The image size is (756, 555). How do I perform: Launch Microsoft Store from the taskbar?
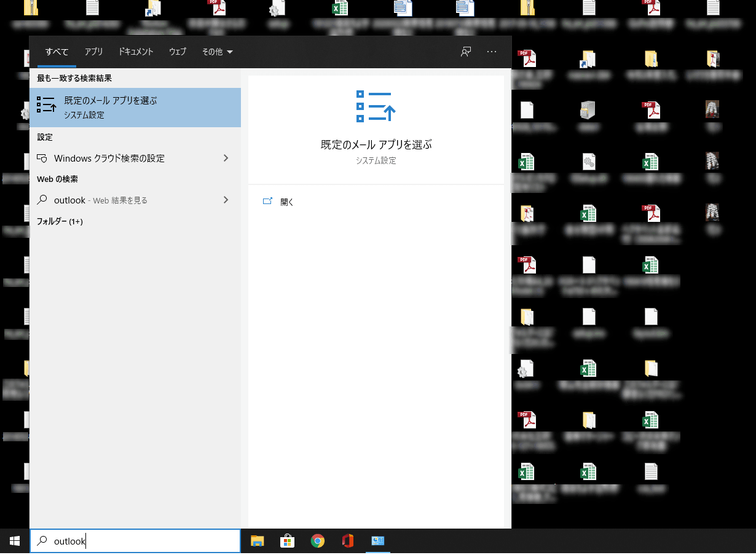click(287, 541)
